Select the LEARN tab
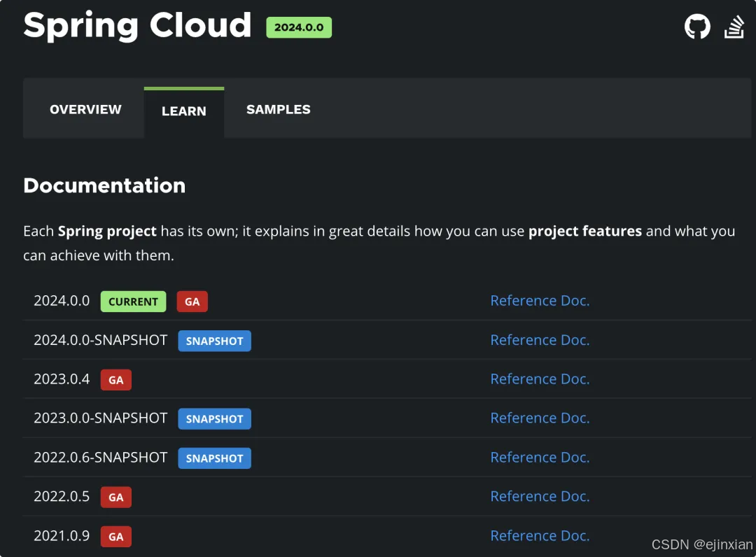 [x=183, y=111]
